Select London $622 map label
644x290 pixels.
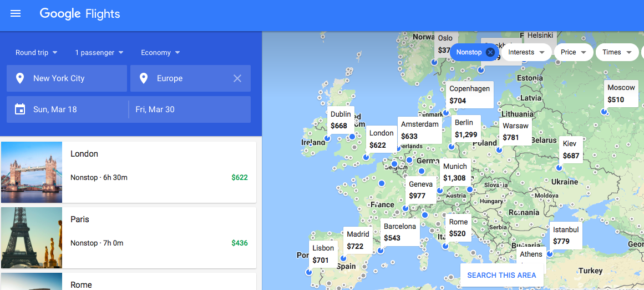pyautogui.click(x=382, y=139)
